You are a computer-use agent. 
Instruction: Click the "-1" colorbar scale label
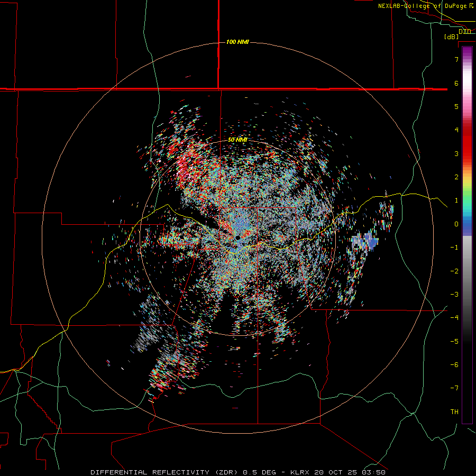(x=454, y=248)
